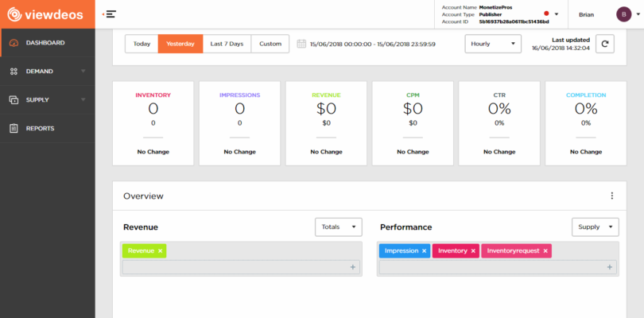The image size is (644, 318).
Task: Open the Totals dropdown for Revenue
Action: [339, 227]
